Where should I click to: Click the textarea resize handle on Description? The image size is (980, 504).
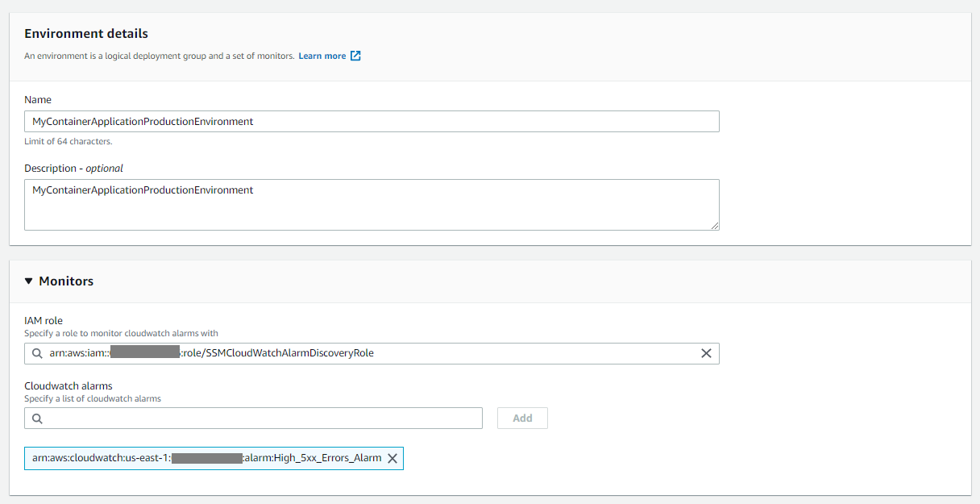point(716,227)
